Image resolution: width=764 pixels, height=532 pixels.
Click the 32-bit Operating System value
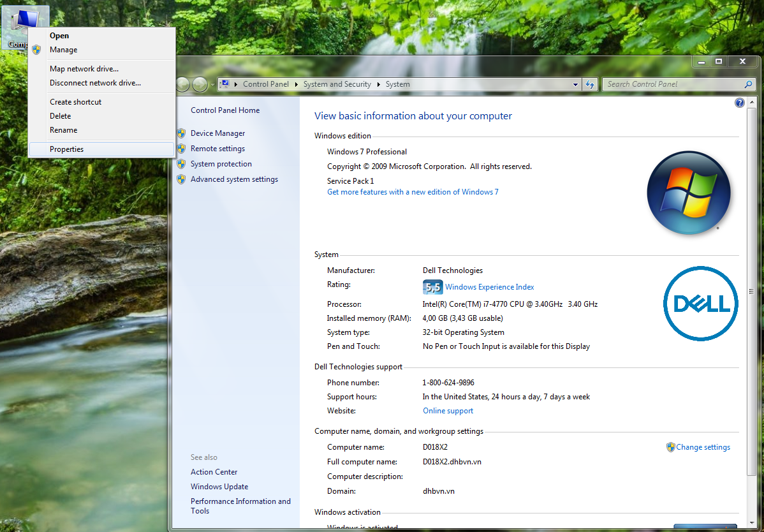(x=464, y=333)
